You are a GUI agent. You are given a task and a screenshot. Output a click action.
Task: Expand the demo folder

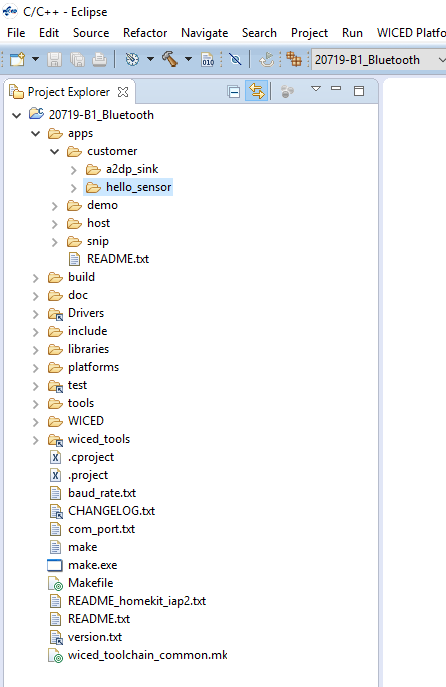click(55, 206)
